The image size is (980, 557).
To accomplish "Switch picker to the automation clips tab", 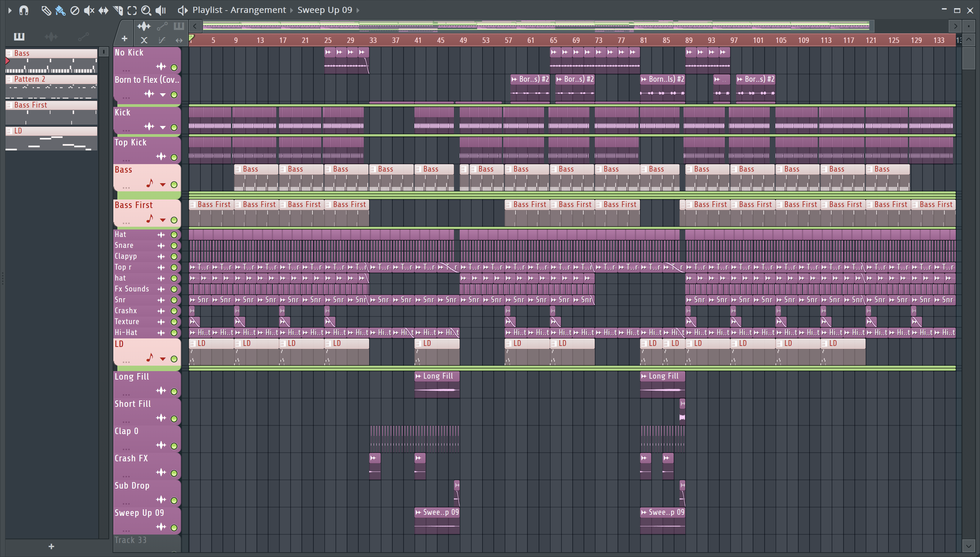I will coord(83,37).
